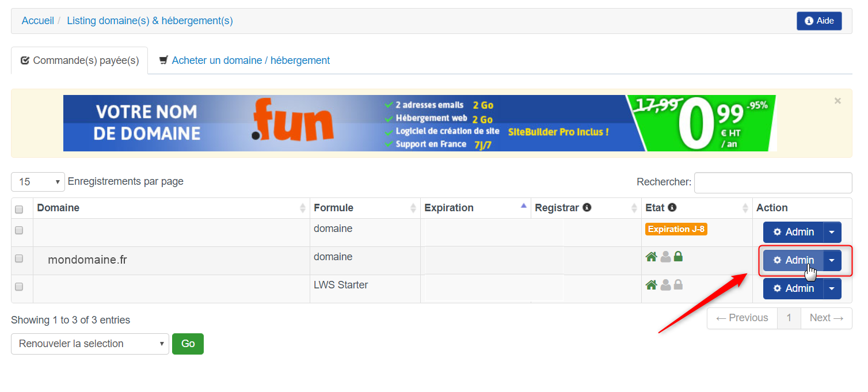Click the green Go button
The width and height of the screenshot is (868, 392).
(188, 344)
